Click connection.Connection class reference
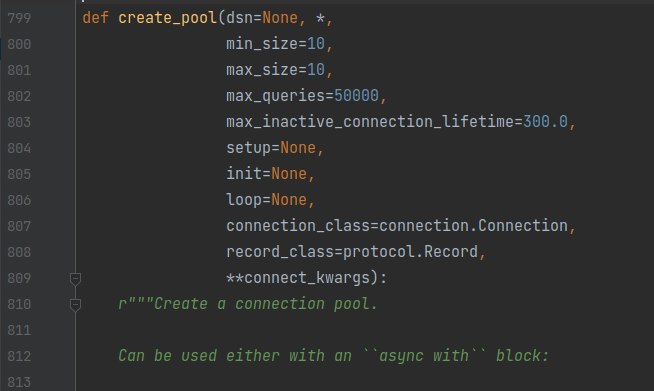 coord(473,226)
